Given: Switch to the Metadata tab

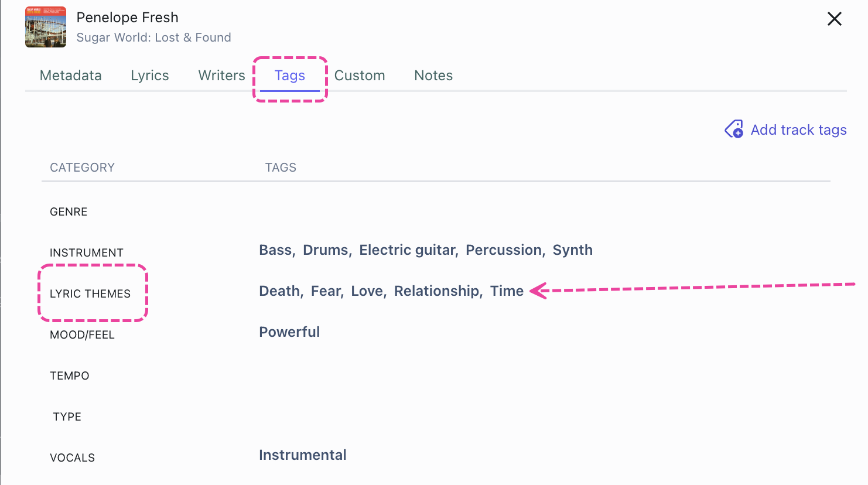Looking at the screenshot, I should (71, 76).
